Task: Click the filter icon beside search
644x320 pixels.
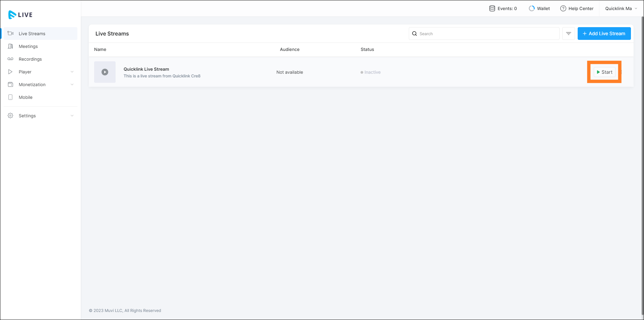Action: tap(568, 34)
